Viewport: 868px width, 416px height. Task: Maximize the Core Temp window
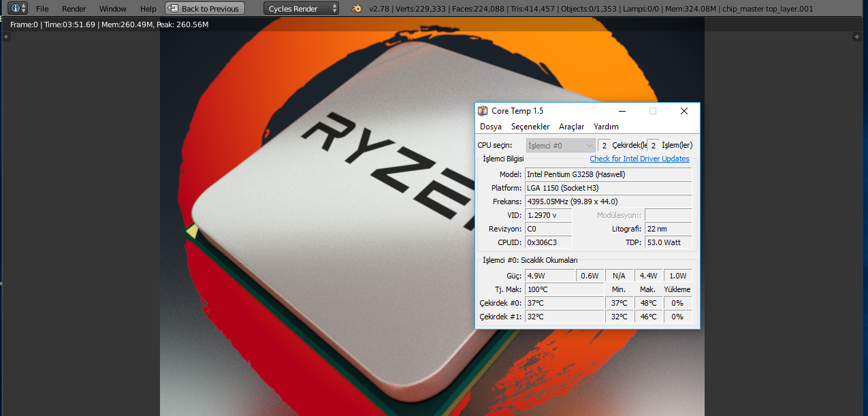coord(653,111)
